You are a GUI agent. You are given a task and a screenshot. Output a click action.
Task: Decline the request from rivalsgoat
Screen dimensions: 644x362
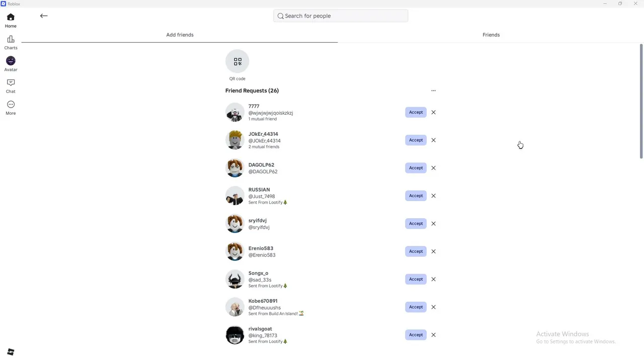coord(433,335)
